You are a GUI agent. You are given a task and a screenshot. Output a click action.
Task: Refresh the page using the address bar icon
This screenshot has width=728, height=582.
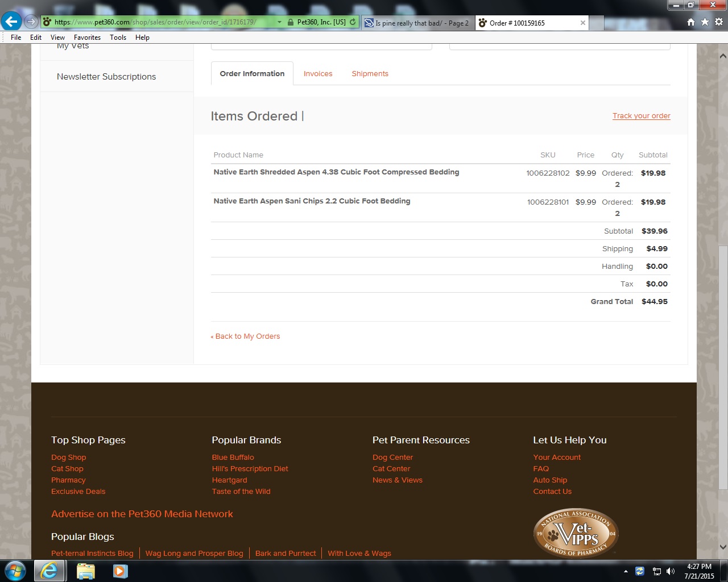click(353, 22)
